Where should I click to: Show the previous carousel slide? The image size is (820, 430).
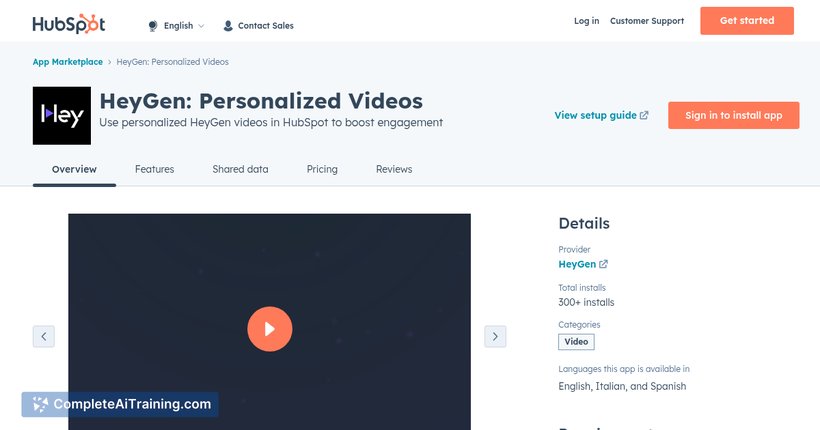point(44,336)
